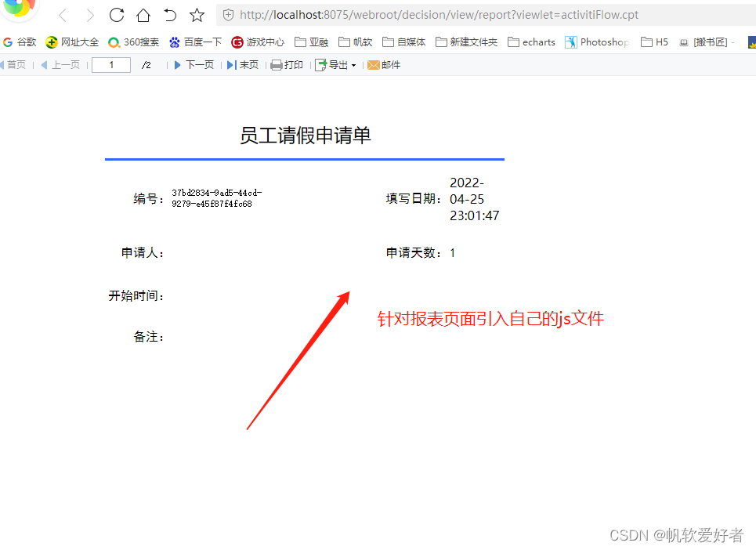The width and height of the screenshot is (756, 550).
Task: Go to previous page with 上一页
Action: tap(60, 65)
